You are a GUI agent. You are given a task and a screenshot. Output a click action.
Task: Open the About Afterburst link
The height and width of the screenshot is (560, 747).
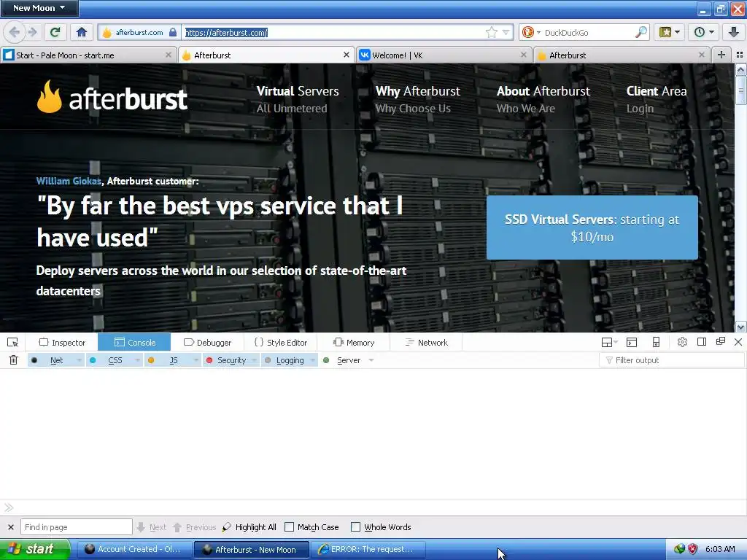(x=543, y=99)
